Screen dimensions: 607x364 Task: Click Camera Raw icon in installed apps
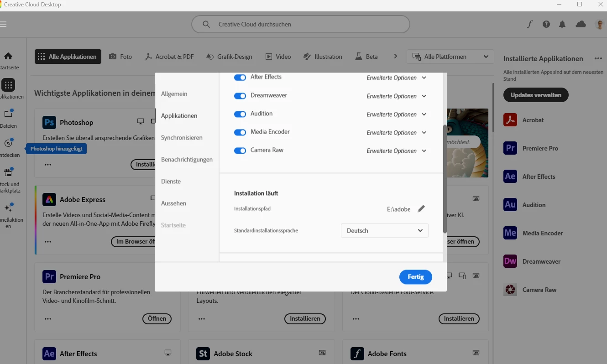click(510, 290)
